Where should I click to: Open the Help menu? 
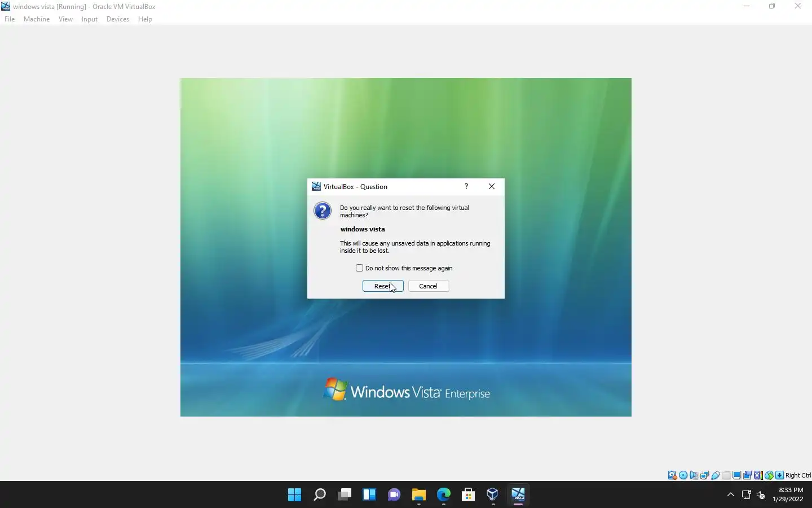click(145, 19)
